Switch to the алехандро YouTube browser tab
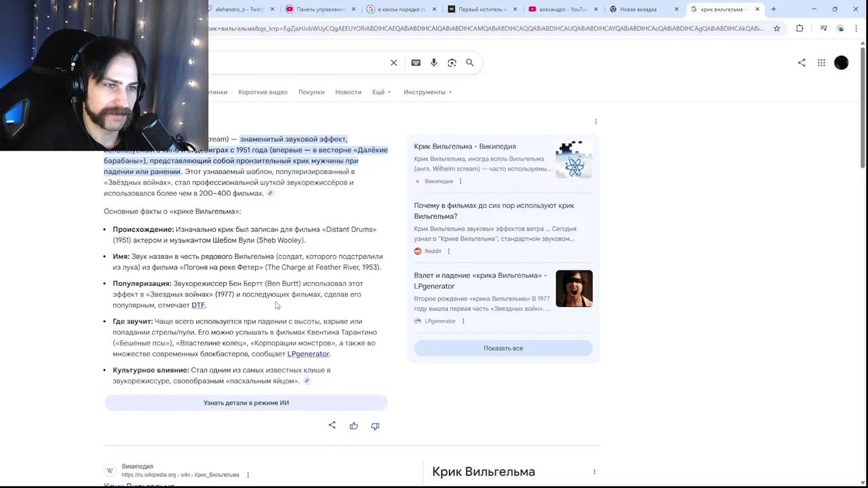The height and width of the screenshot is (488, 868). (561, 9)
